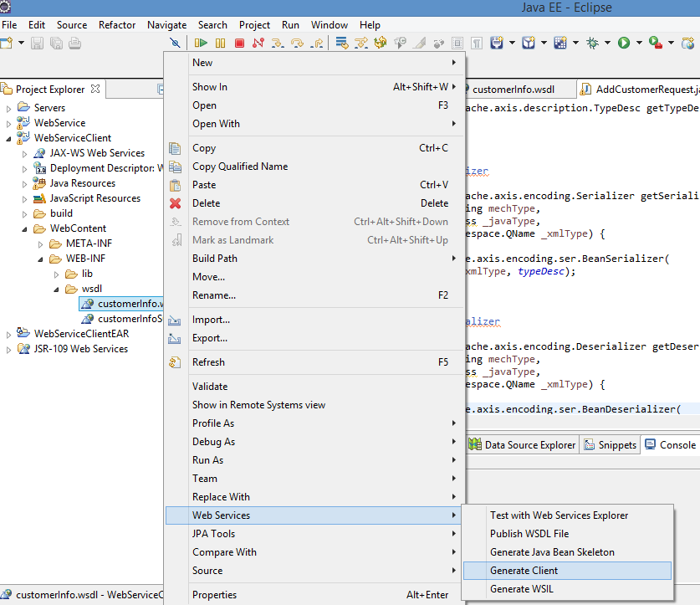
Task: Click the Resume debug toolbar icon
Action: pos(201,43)
